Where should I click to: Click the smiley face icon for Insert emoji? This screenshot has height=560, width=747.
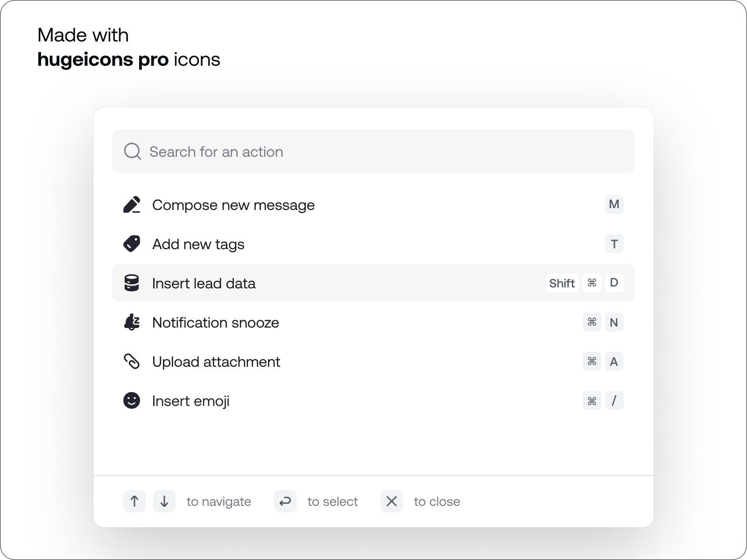pos(132,400)
